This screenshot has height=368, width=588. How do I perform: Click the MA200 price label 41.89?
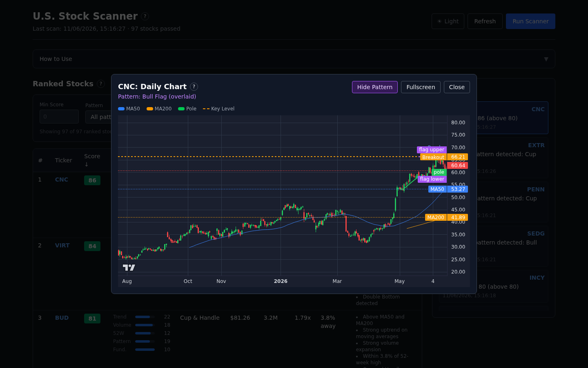coord(458,218)
